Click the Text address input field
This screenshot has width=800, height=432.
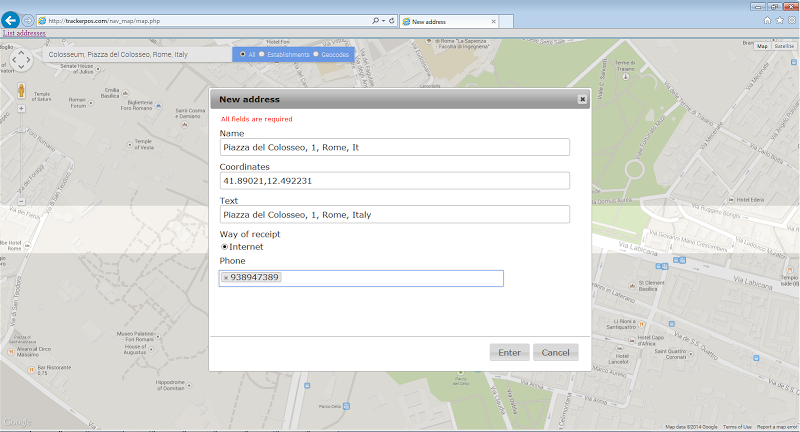point(394,215)
